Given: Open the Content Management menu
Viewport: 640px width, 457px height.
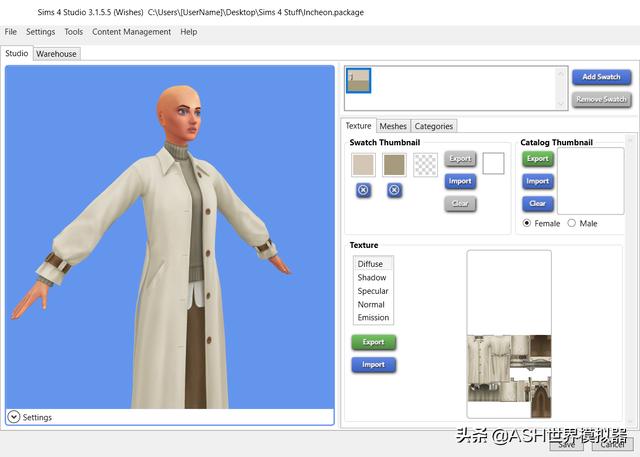Looking at the screenshot, I should [x=131, y=32].
